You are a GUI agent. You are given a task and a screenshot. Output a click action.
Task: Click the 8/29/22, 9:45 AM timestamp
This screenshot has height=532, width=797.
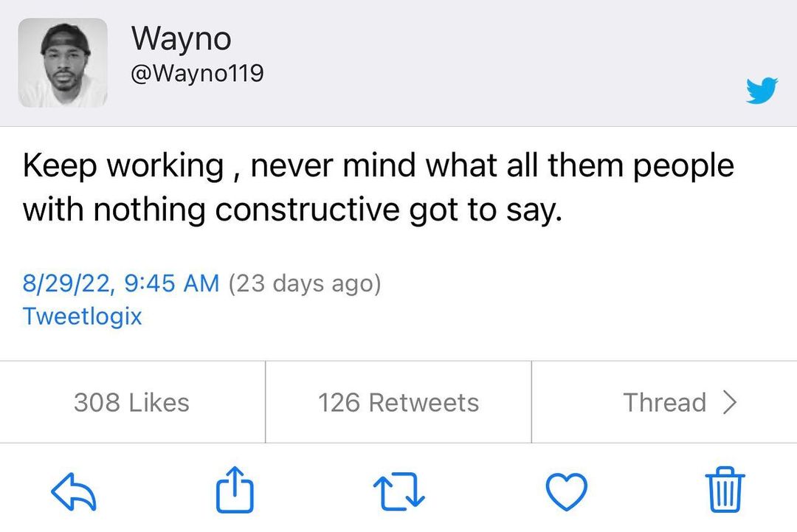[x=121, y=283]
